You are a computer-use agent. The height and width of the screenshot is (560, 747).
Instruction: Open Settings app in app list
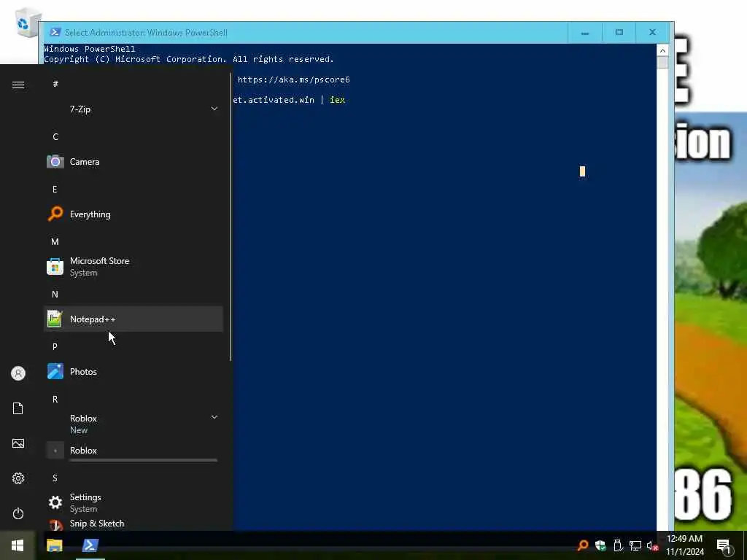[133, 502]
